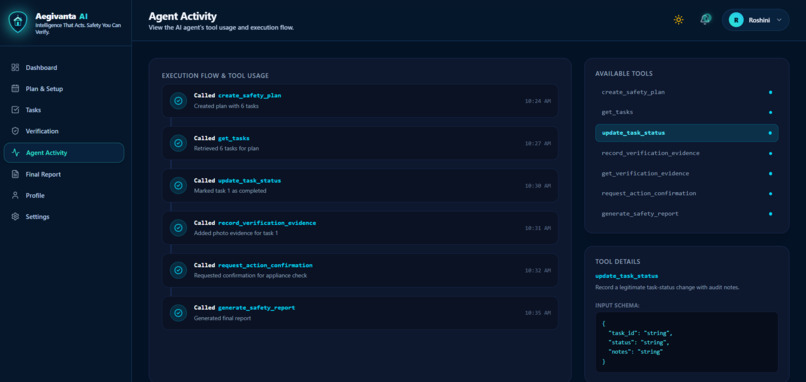Click request_action_confirmation link in execution flow

coord(265,265)
